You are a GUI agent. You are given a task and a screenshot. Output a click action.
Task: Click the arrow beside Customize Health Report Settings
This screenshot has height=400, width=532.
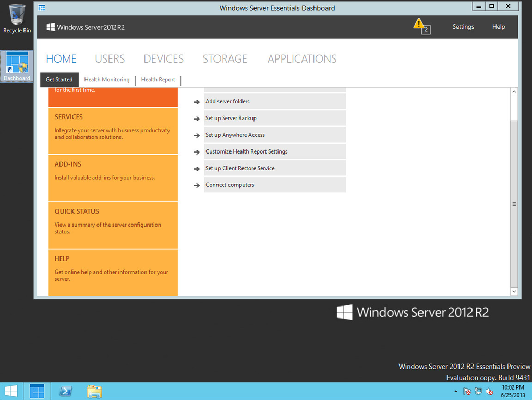coord(197,152)
